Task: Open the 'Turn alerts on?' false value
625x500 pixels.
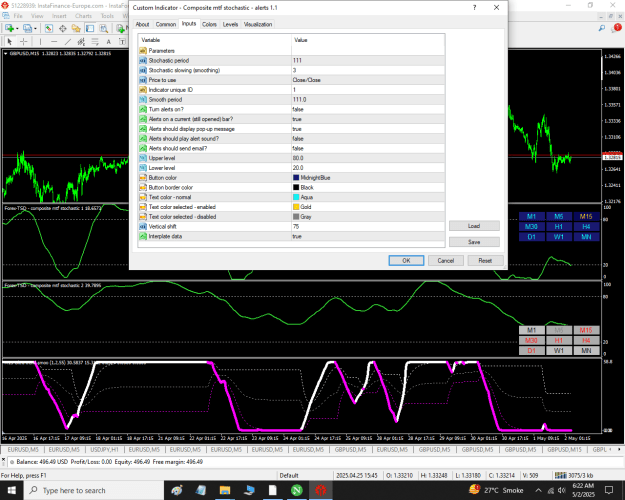Action: 368,109
